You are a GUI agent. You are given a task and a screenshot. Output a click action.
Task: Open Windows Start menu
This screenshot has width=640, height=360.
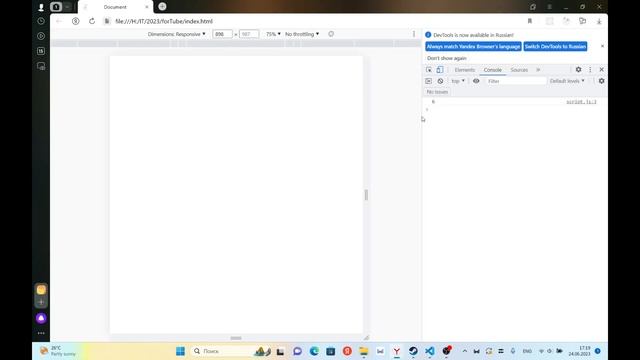pos(180,351)
